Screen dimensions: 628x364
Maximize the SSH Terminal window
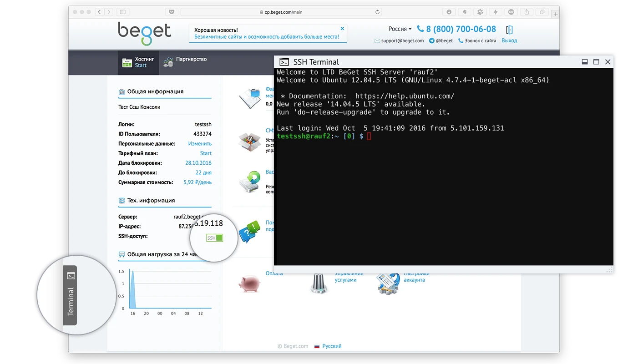coord(596,62)
